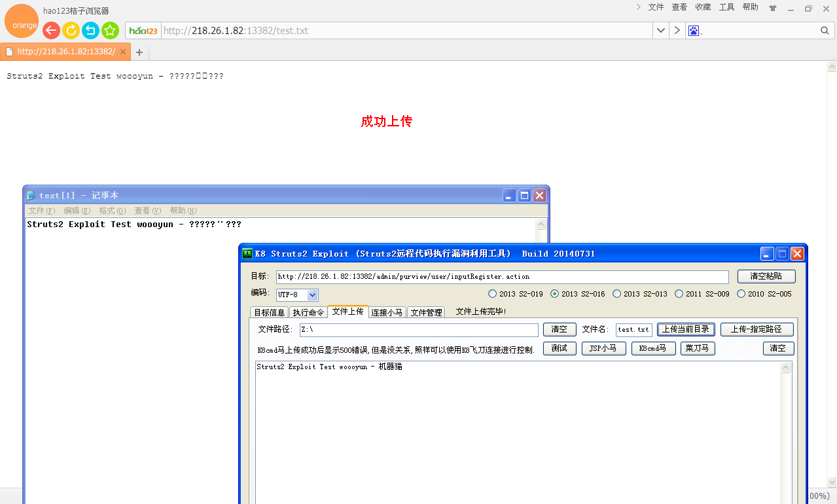837x504 pixels.
Task: Click the 上传-指定路径 button
Action: [757, 329]
